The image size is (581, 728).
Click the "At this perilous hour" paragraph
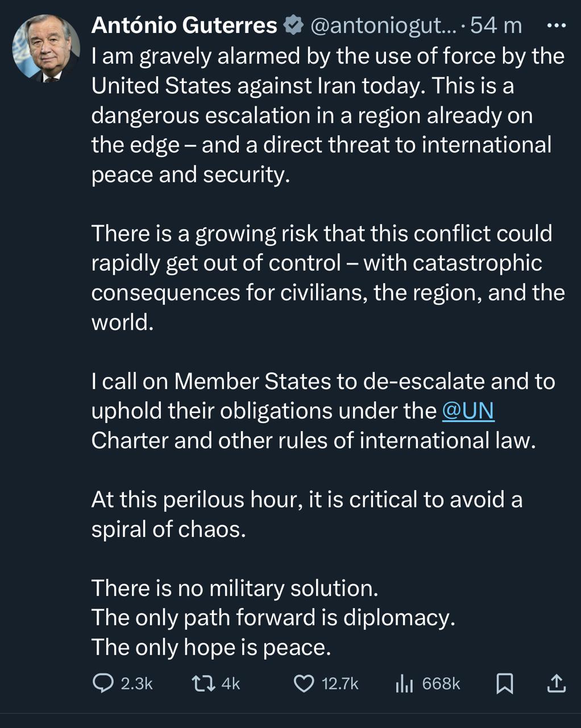pyautogui.click(x=307, y=514)
